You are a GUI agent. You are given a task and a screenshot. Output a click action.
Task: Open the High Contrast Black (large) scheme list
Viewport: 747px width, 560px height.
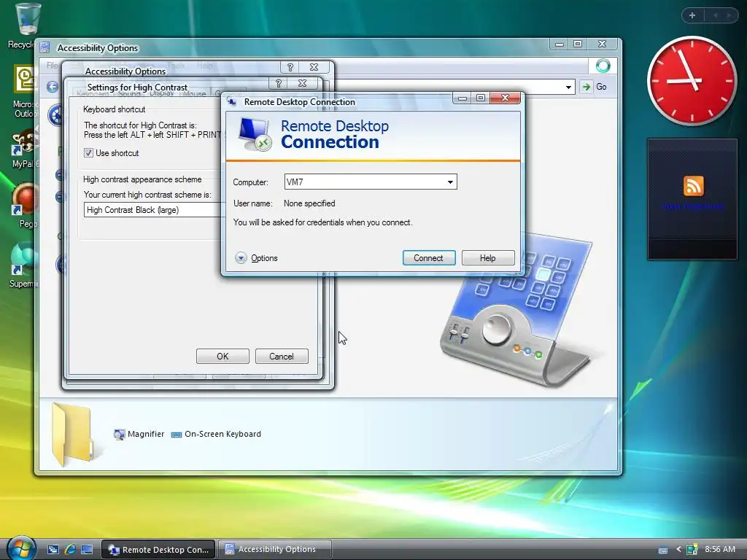(x=153, y=210)
